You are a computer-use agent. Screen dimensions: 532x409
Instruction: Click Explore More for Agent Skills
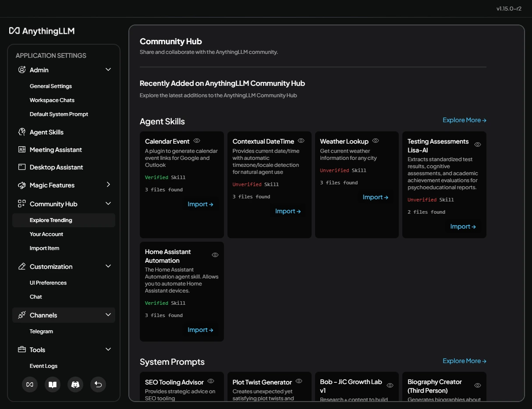[x=465, y=120]
